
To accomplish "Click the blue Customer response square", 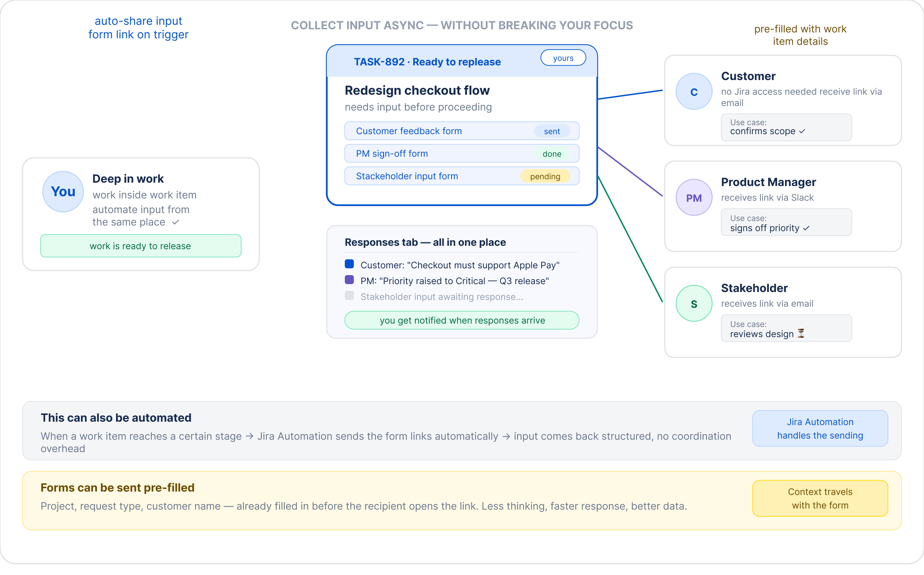I will pos(349,264).
